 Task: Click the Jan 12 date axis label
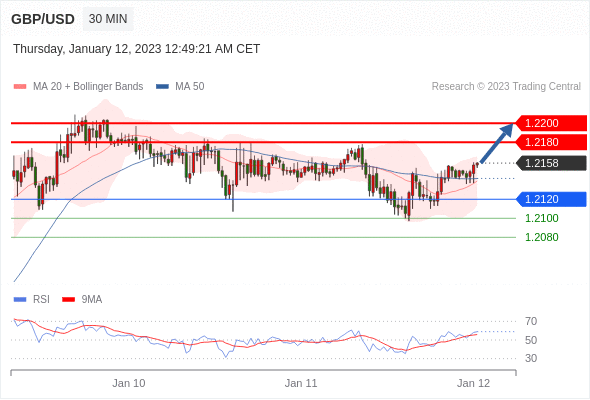point(473,383)
